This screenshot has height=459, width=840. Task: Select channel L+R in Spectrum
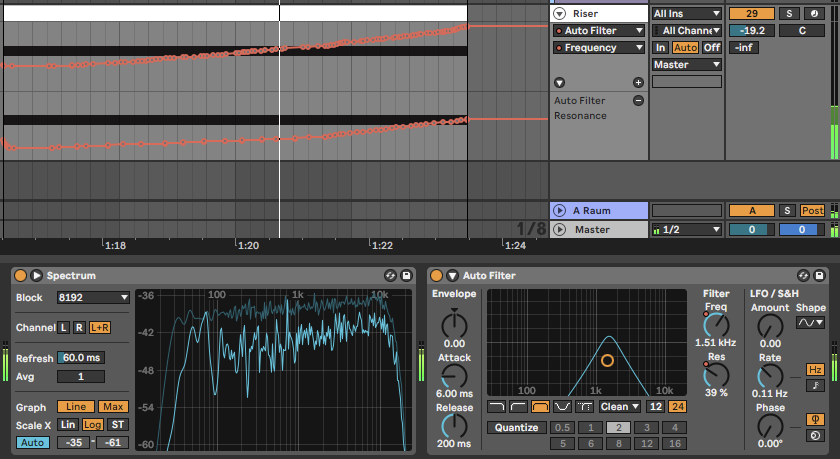100,327
